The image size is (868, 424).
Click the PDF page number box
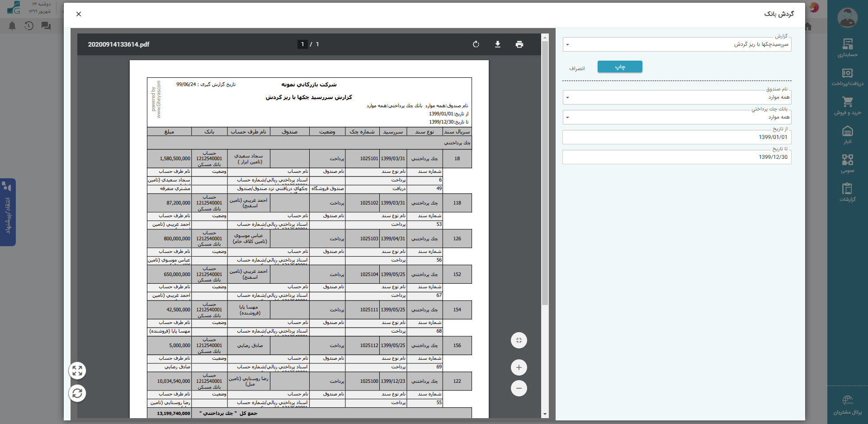click(x=302, y=44)
